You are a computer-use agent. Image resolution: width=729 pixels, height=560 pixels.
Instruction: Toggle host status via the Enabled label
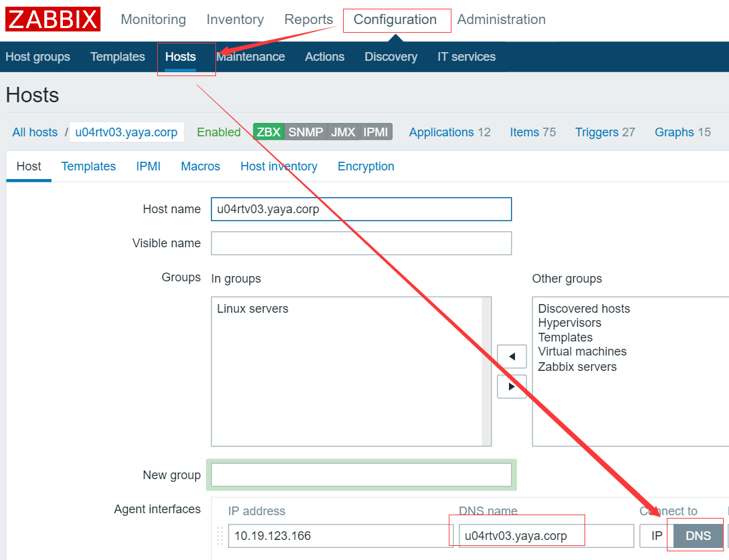tap(219, 132)
